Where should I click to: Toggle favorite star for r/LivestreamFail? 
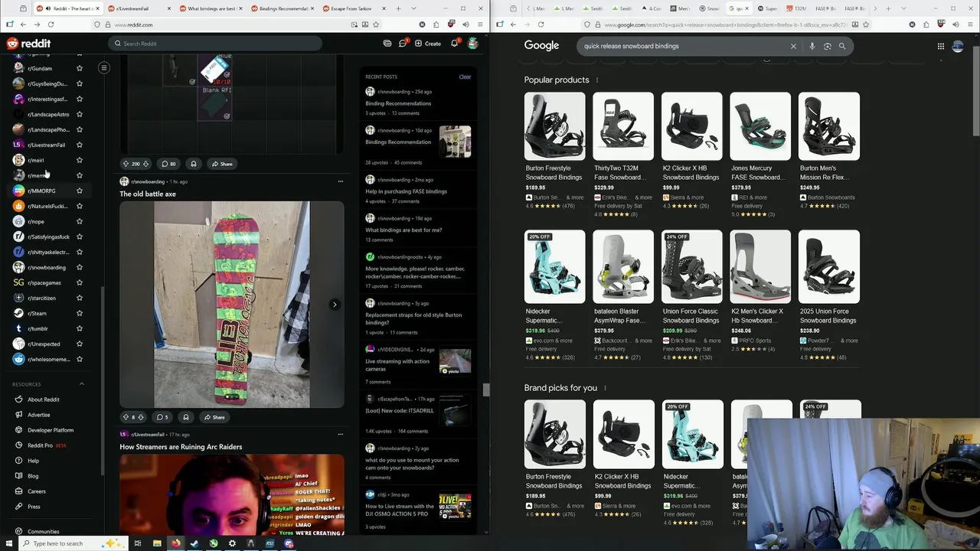pyautogui.click(x=79, y=145)
